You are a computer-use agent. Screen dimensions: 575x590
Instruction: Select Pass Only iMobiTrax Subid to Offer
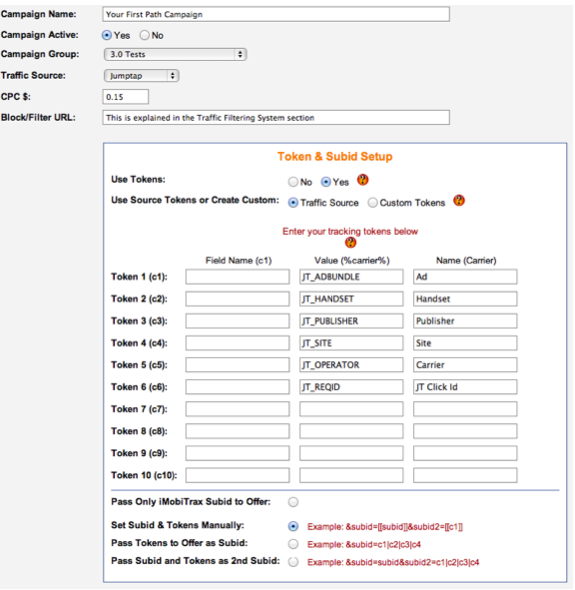(x=293, y=502)
